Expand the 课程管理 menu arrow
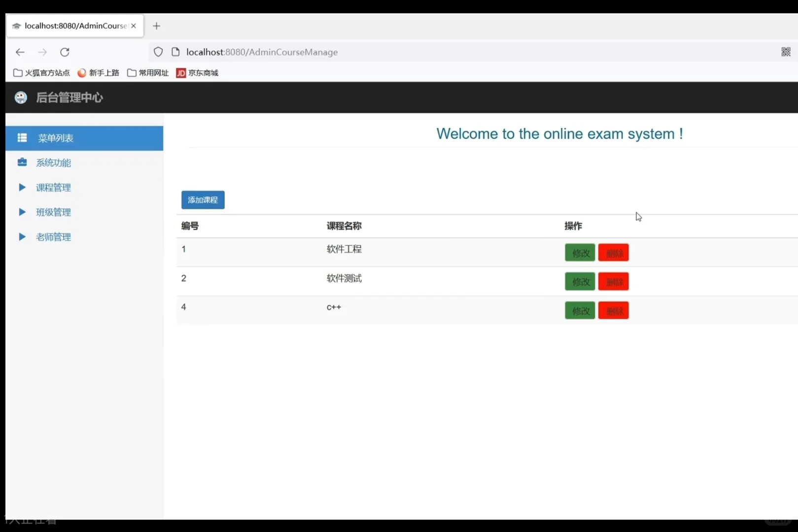Screen dimensions: 798x532 coord(22,187)
